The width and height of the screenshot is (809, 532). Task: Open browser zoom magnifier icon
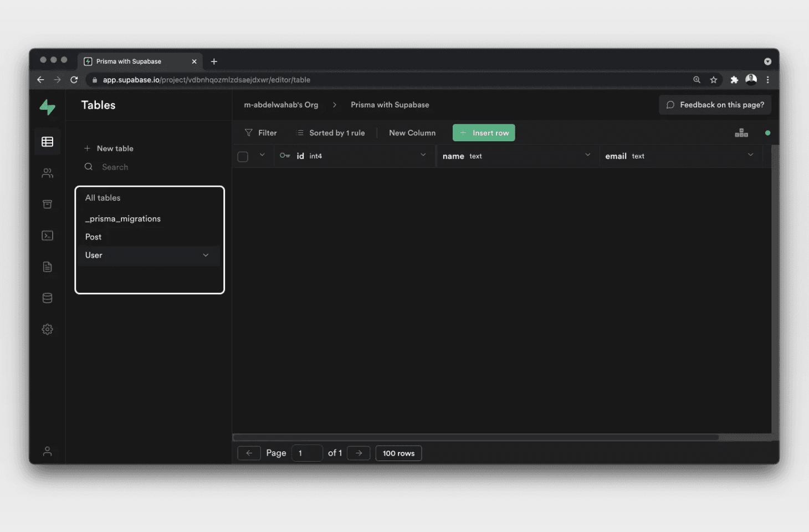[x=697, y=80]
